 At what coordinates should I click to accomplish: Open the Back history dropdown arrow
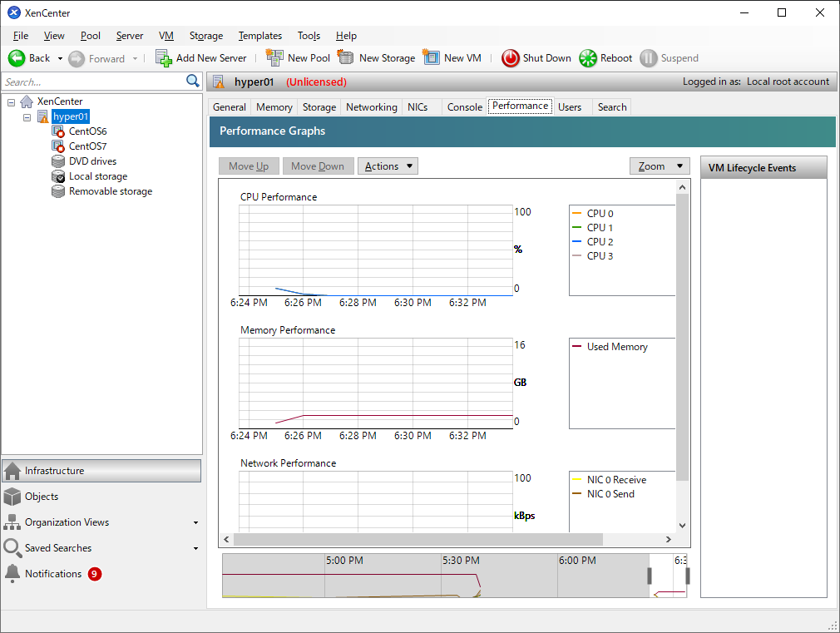pyautogui.click(x=60, y=58)
